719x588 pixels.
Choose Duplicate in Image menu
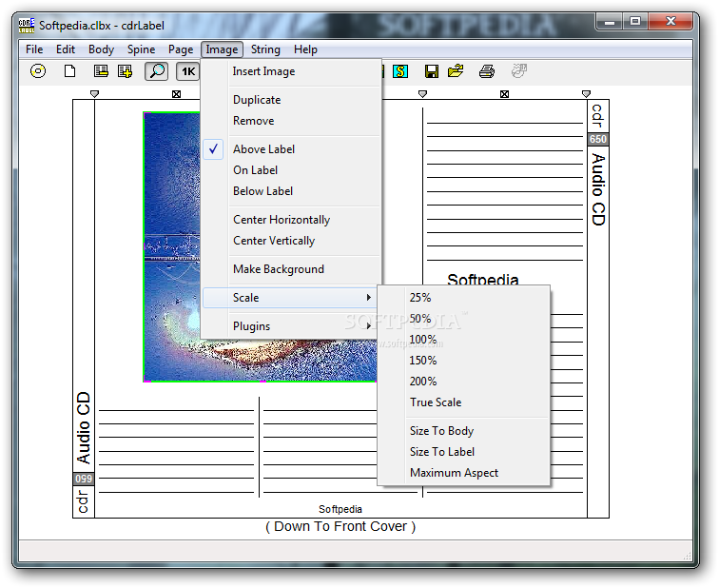point(292,100)
